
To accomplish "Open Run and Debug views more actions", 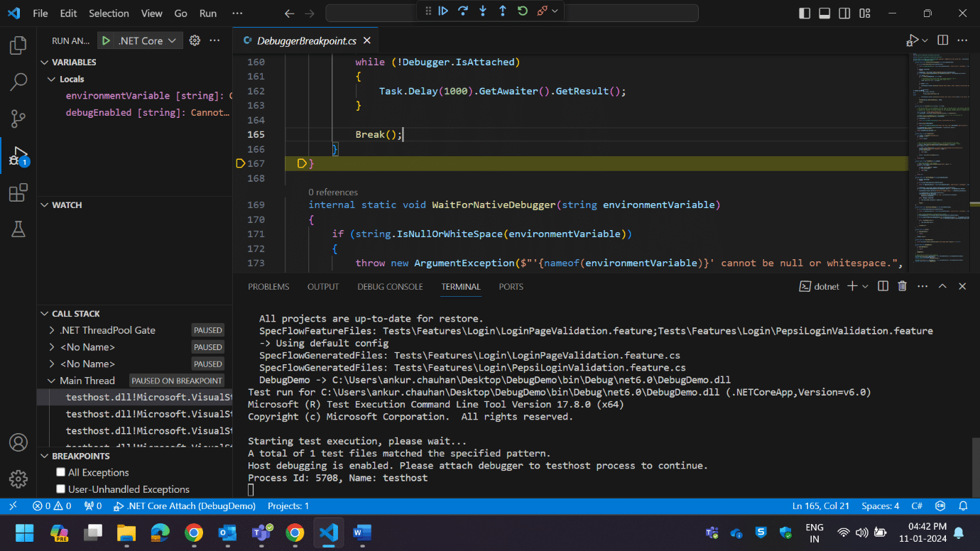I will pyautogui.click(x=214, y=41).
